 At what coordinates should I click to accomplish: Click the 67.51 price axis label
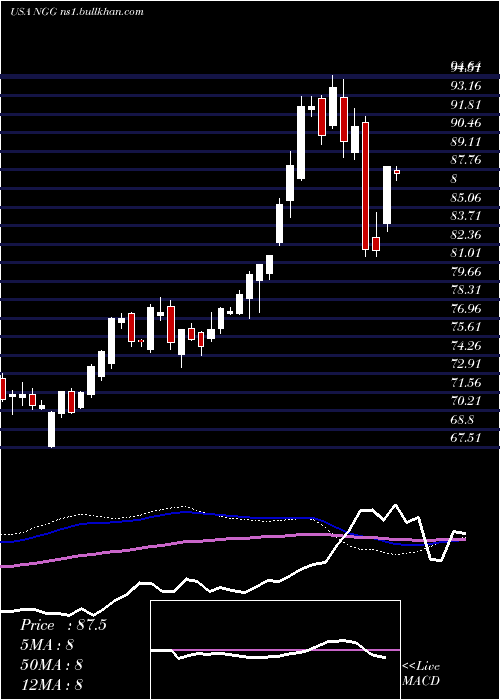click(466, 438)
